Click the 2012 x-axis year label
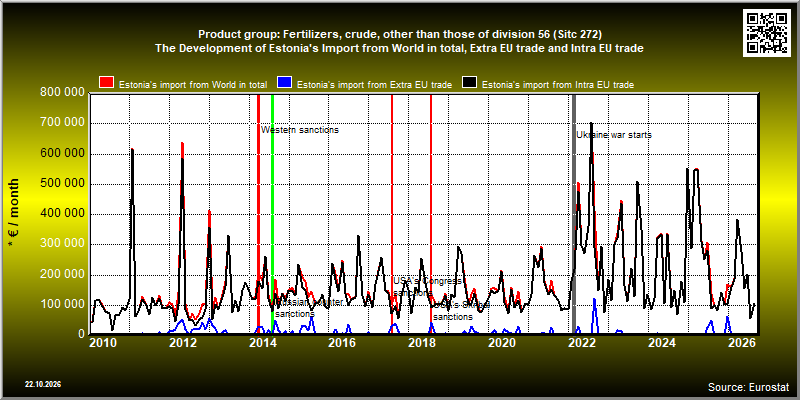The image size is (800, 400). (183, 343)
